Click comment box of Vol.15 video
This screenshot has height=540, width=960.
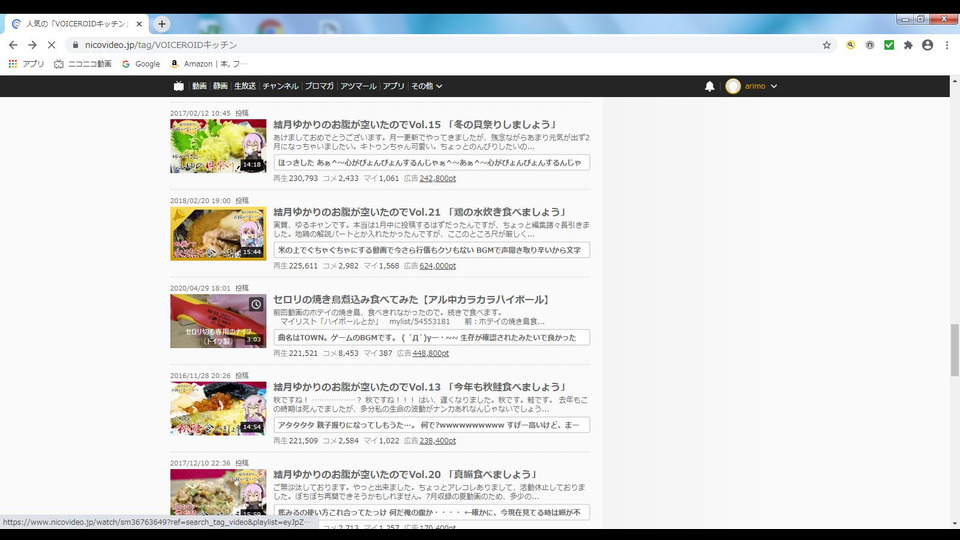[x=432, y=162]
